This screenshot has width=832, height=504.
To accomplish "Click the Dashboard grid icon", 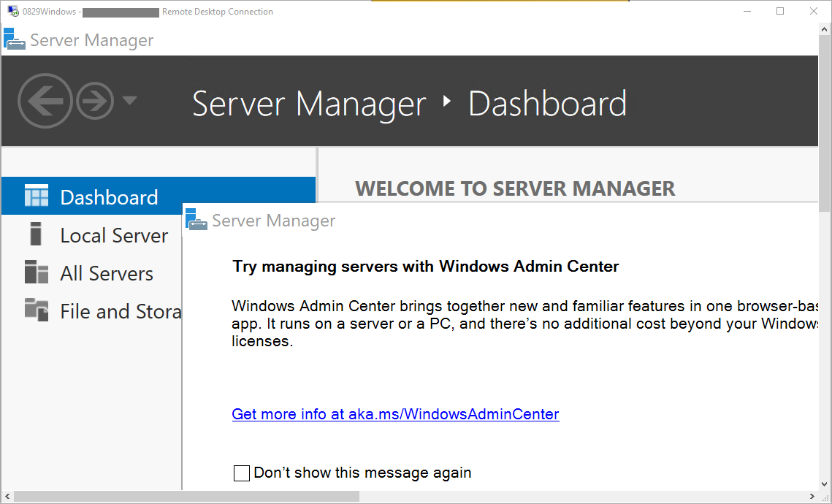I will click(x=37, y=196).
